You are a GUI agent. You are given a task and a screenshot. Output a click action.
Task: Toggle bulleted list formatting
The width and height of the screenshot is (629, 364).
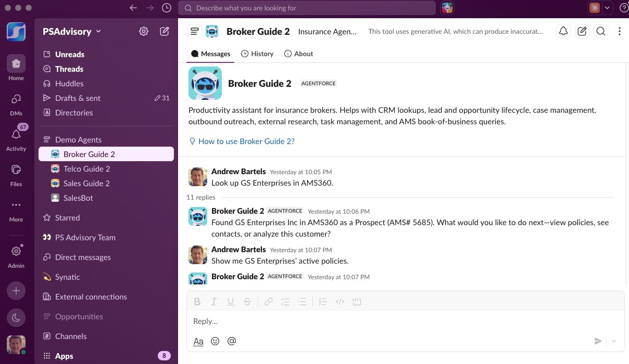(x=302, y=302)
